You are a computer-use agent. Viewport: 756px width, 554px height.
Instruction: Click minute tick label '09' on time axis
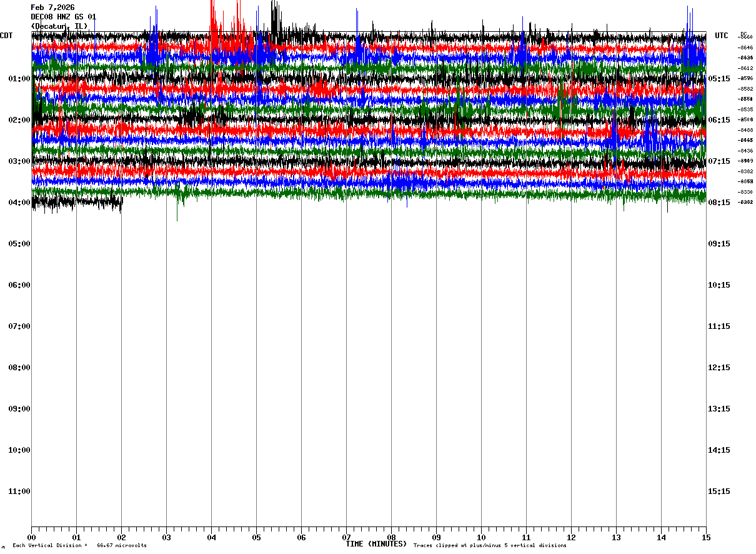[x=436, y=537]
